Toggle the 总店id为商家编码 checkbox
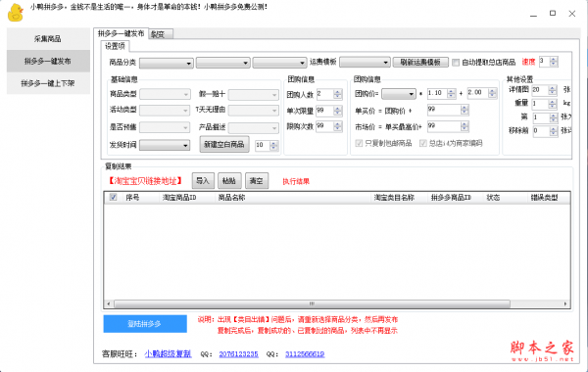This screenshot has height=372, width=588. [x=423, y=144]
